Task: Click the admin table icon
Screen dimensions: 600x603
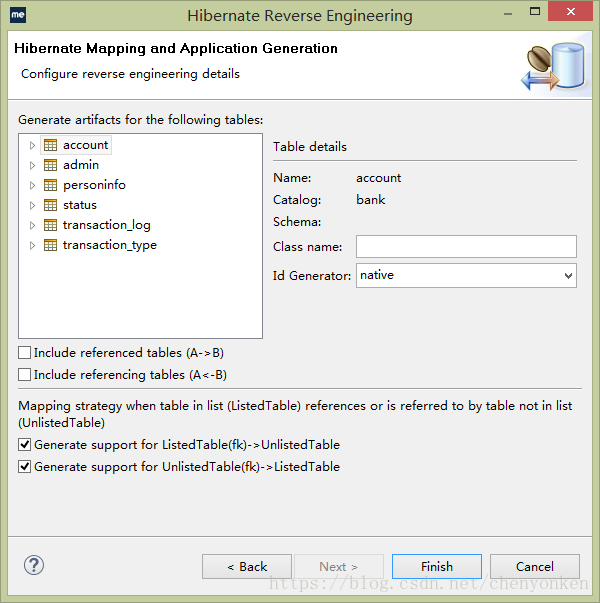Action: pos(50,165)
